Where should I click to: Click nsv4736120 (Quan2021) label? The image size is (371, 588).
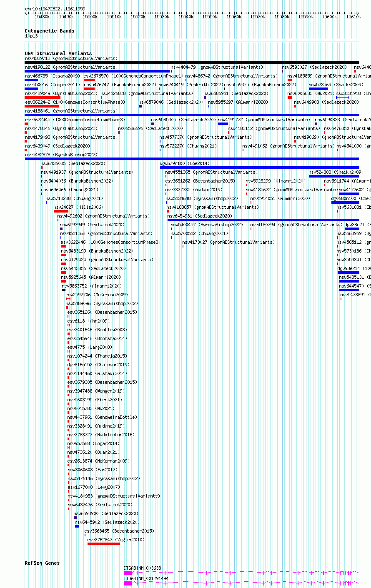point(93,452)
